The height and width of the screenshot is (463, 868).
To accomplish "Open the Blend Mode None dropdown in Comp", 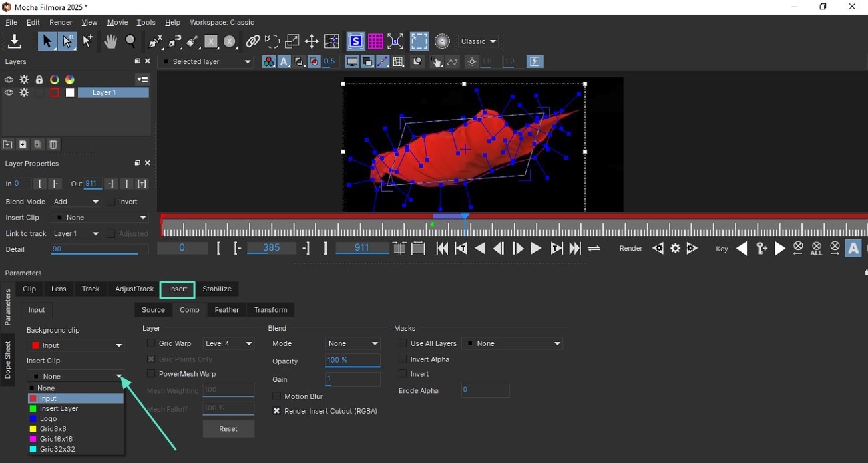I will tap(353, 343).
